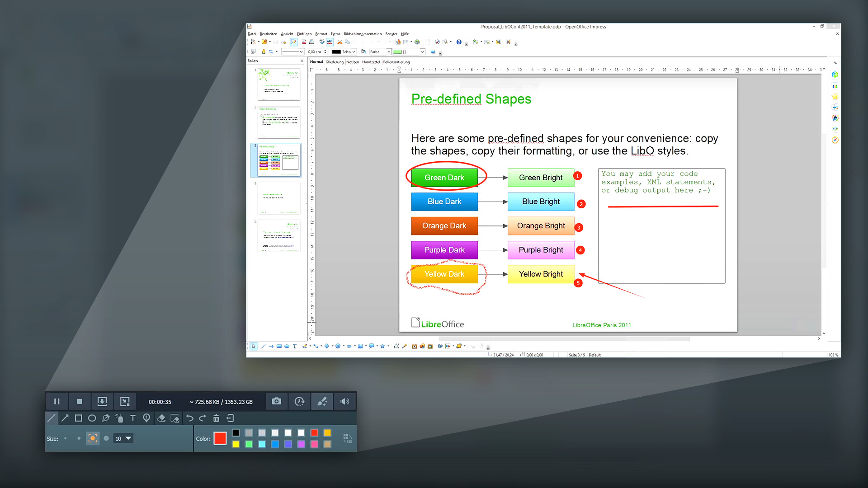Viewport: 868px width, 488px height.
Task: Select the Ellipse tool in the drawing toolbar
Action: point(287,346)
